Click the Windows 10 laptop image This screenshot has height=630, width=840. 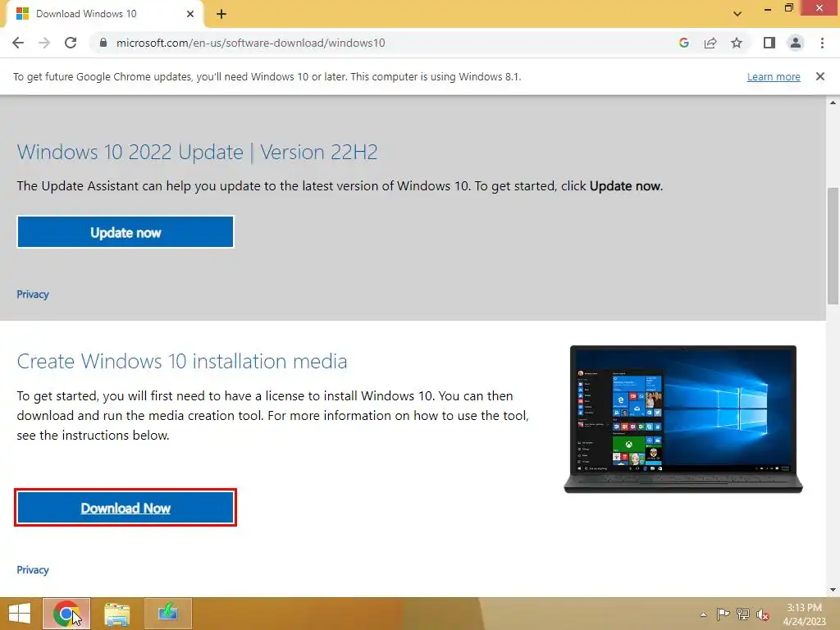click(683, 419)
